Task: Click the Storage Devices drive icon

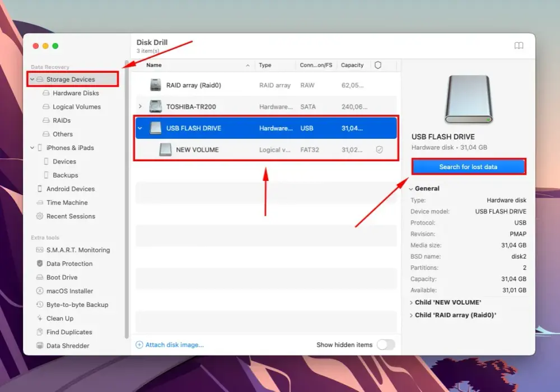Action: tap(40, 80)
